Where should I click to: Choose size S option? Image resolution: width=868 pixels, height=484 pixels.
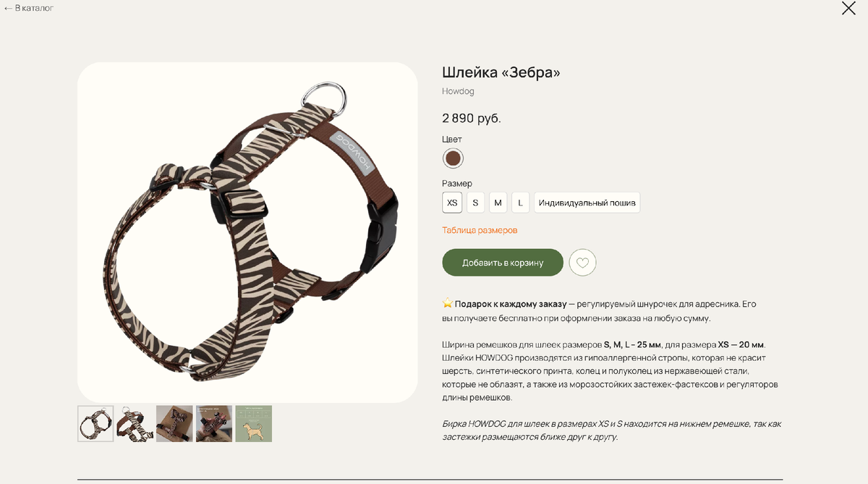(475, 203)
